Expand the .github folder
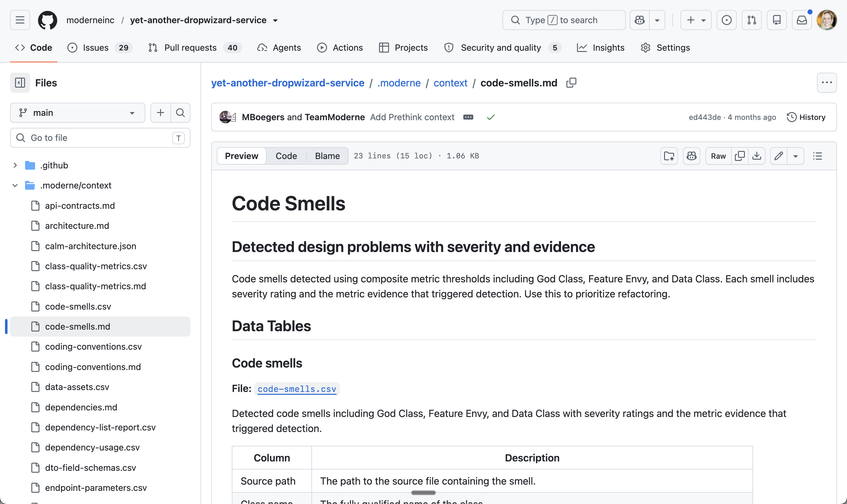 tap(15, 165)
